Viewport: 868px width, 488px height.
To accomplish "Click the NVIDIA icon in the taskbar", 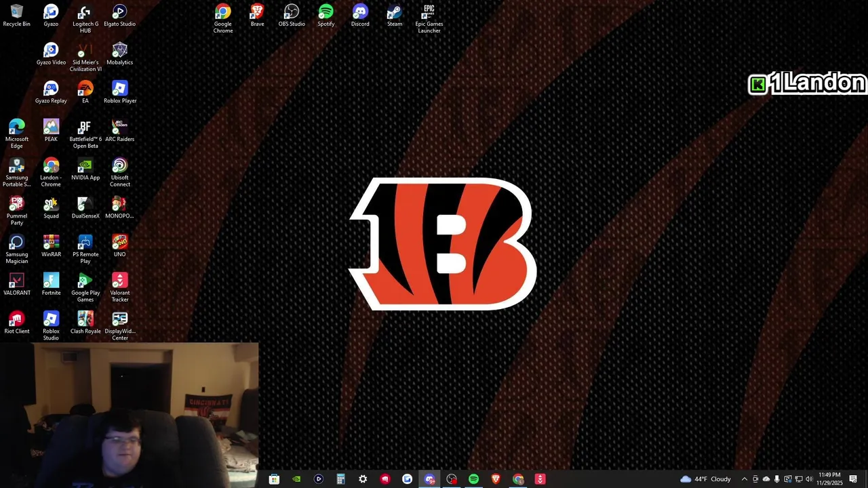I will tap(296, 479).
